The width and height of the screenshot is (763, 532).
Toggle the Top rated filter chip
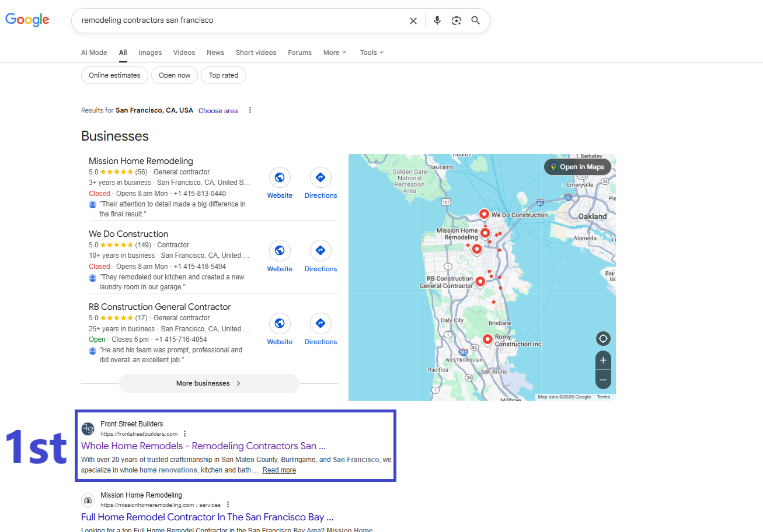tap(224, 75)
